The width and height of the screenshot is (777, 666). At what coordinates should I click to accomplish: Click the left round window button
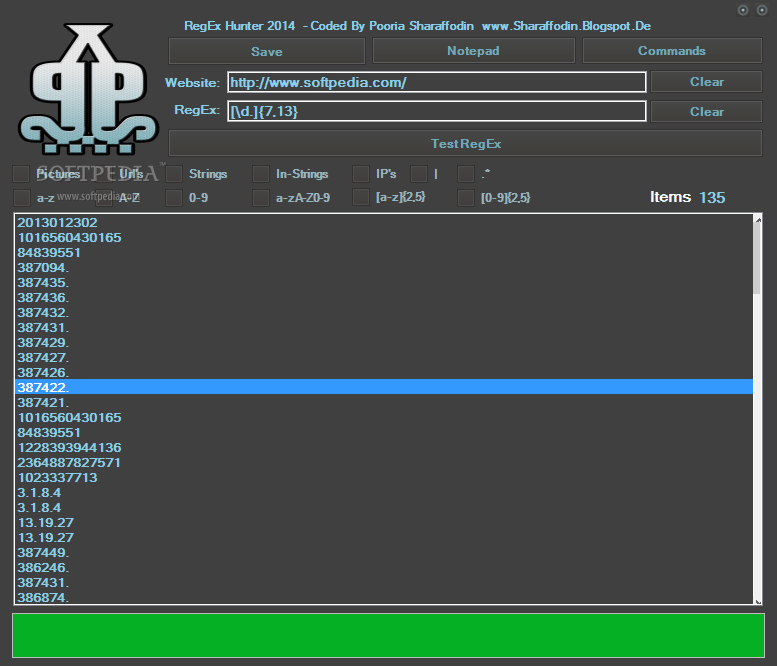tap(743, 10)
